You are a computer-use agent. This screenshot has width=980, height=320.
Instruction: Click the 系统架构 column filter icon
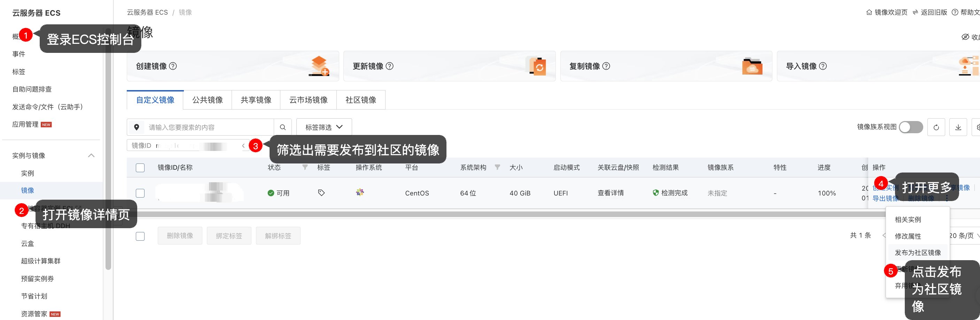497,167
